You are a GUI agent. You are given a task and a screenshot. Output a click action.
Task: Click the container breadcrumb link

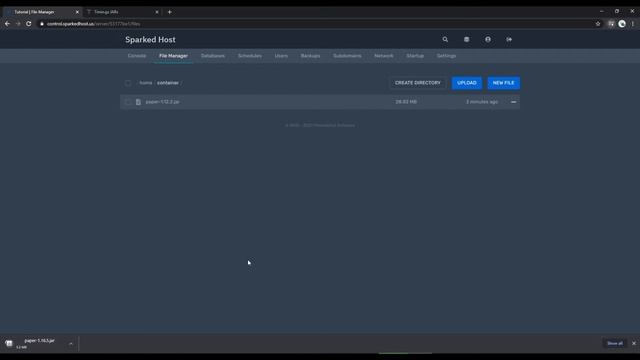click(168, 83)
